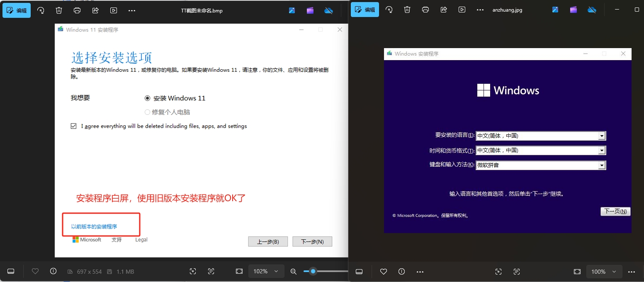Toggle filmstrip in anzhuang.jpg window

(x=360, y=272)
